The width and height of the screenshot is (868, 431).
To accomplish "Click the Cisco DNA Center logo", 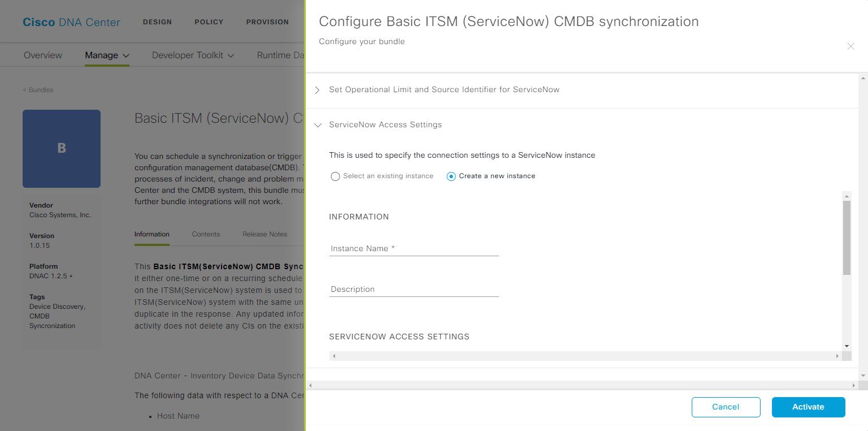I will (x=71, y=22).
